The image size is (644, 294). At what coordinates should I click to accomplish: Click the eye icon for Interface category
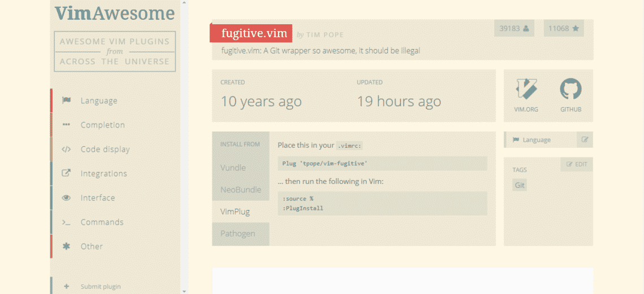66,198
